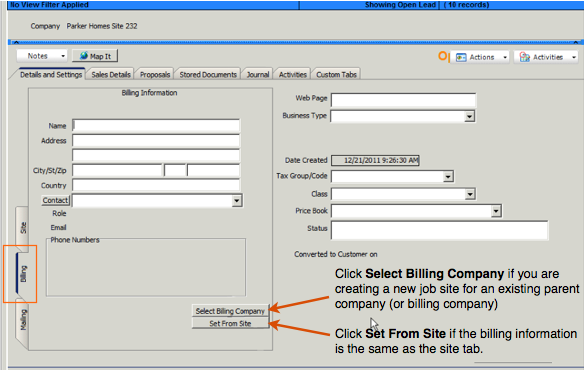Click the second Address line field

tap(156, 155)
